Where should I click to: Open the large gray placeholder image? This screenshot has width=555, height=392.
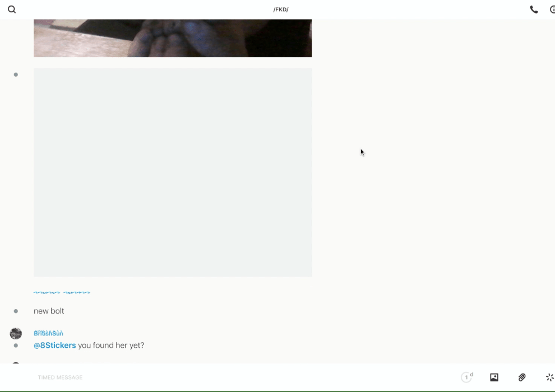(173, 172)
